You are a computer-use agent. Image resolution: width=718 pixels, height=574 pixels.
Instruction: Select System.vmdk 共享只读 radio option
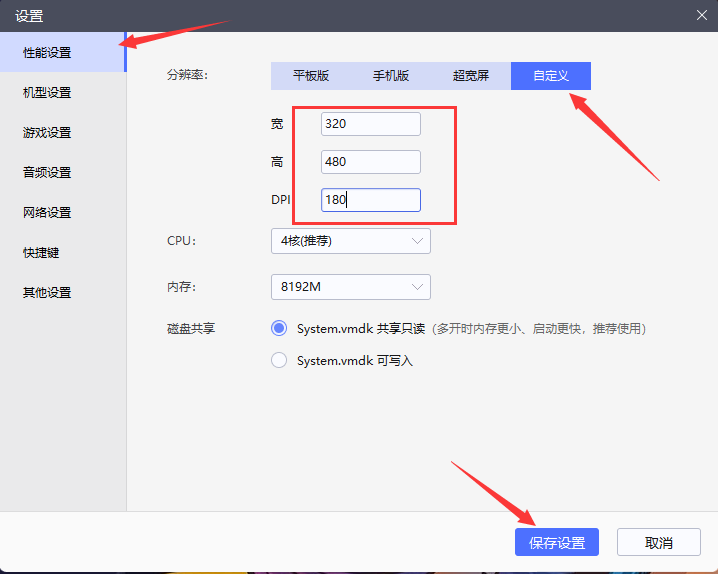point(279,328)
